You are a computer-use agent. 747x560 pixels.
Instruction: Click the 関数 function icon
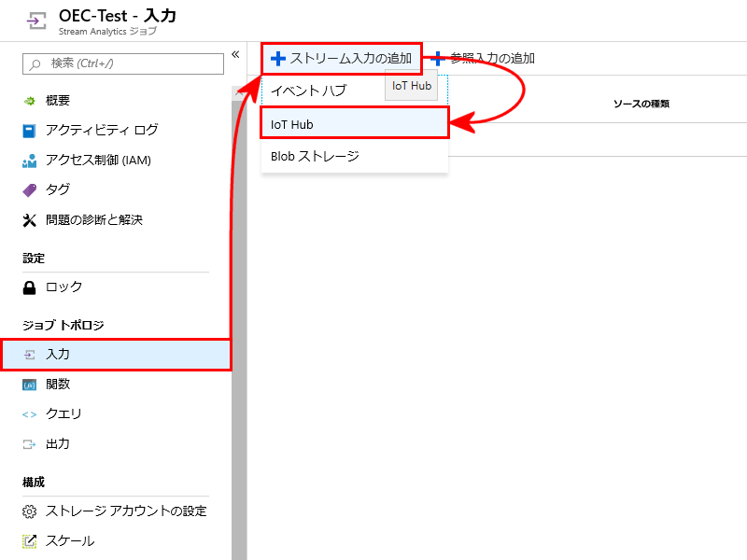pyautogui.click(x=29, y=385)
